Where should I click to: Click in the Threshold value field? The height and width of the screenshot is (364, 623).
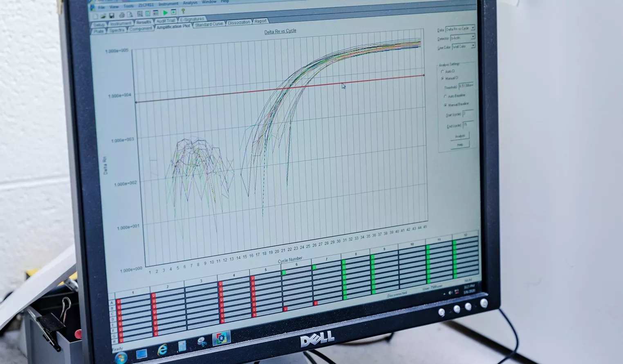tap(466, 86)
